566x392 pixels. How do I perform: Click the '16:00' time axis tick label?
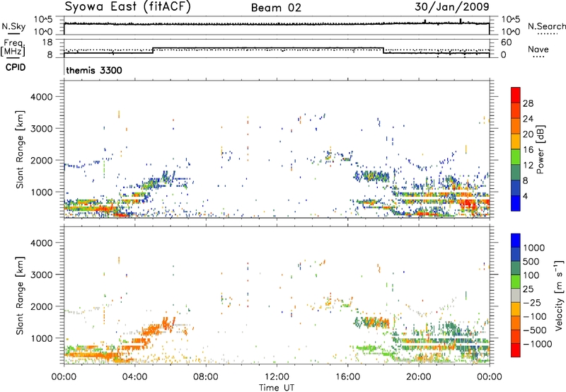[347, 377]
